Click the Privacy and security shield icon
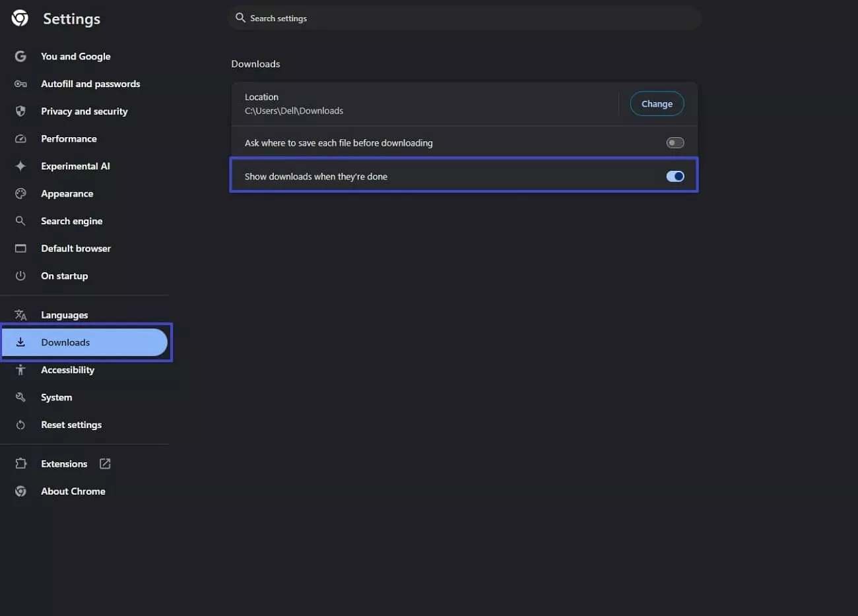This screenshot has height=616, width=858. (20, 111)
